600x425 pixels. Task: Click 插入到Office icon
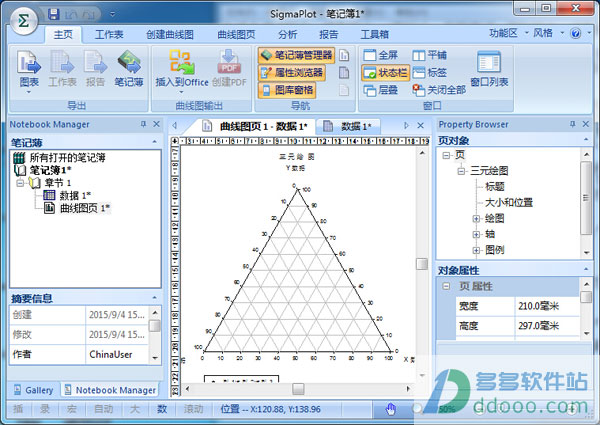(x=182, y=69)
